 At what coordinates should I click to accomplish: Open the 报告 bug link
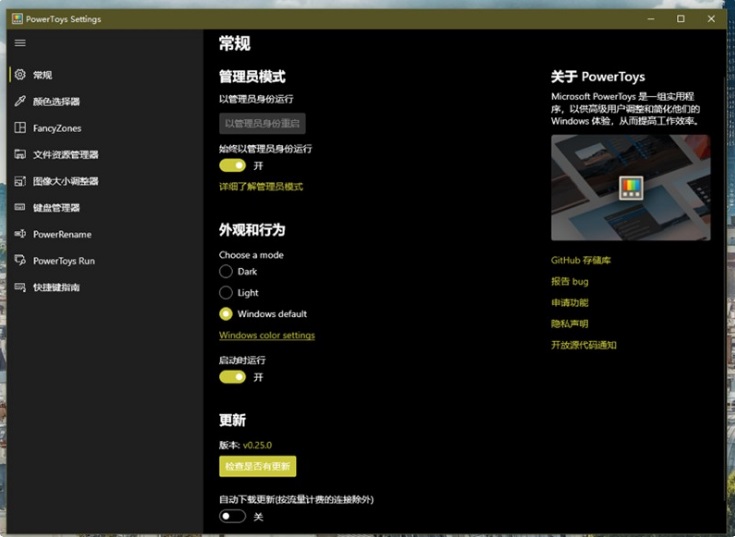click(x=570, y=281)
